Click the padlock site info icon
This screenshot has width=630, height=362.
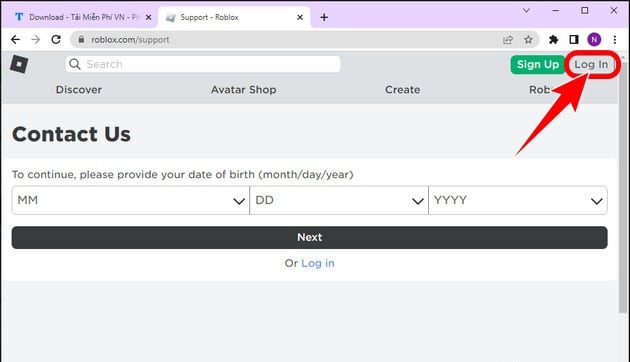tap(81, 39)
